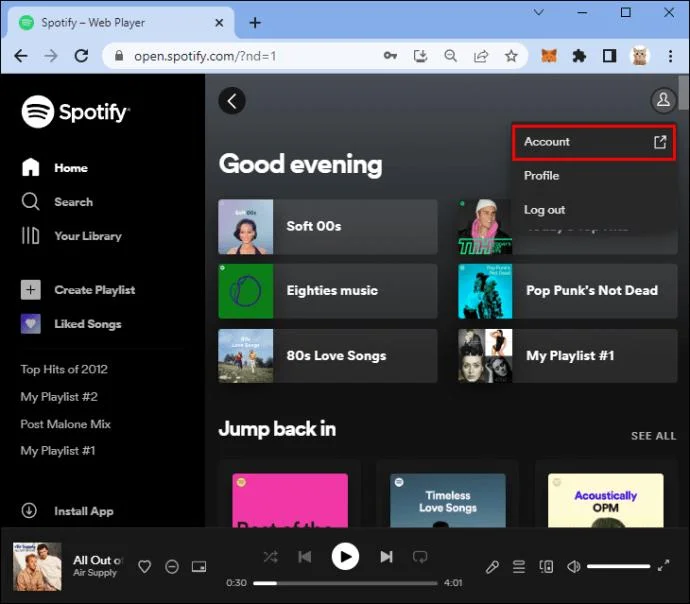Show lyrics with microphone icon
This screenshot has height=604, width=690.
(492, 567)
